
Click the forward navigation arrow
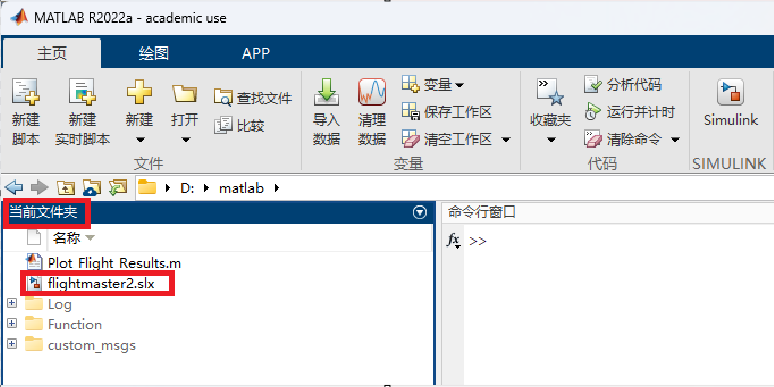coord(40,188)
